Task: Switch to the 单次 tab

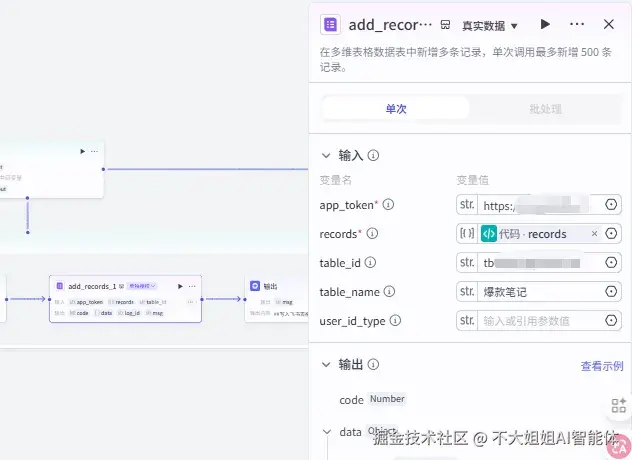Action: (x=396, y=109)
